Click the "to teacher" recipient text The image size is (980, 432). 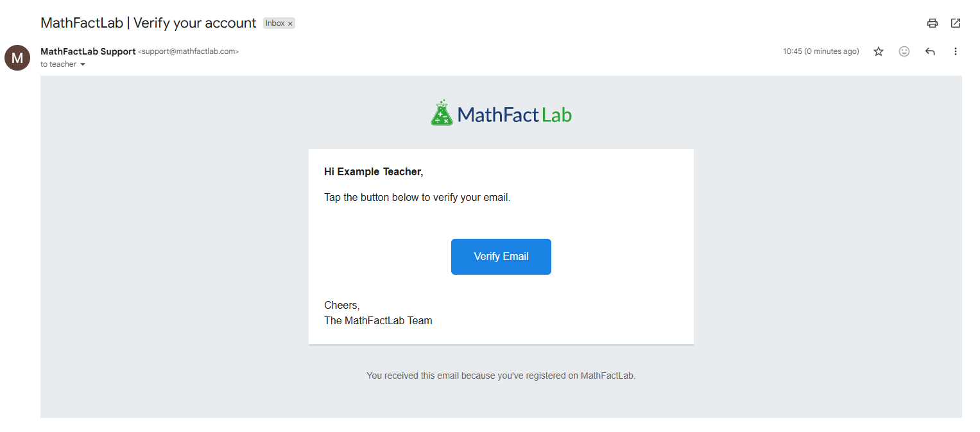click(x=58, y=64)
